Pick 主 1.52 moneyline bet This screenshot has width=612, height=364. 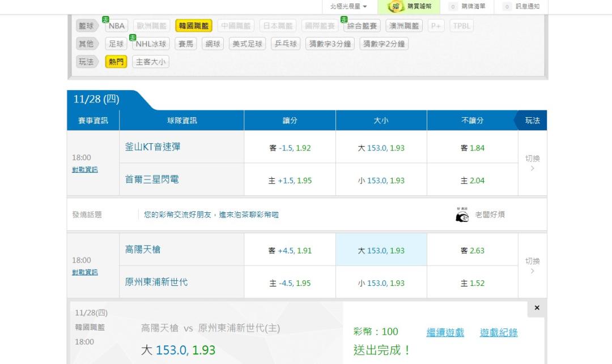coord(472,283)
